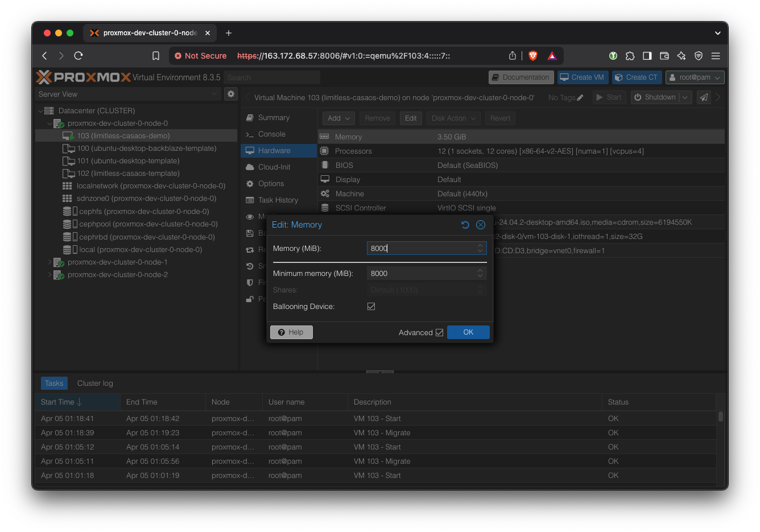
Task: Open the Server View dropdown
Action: point(128,94)
